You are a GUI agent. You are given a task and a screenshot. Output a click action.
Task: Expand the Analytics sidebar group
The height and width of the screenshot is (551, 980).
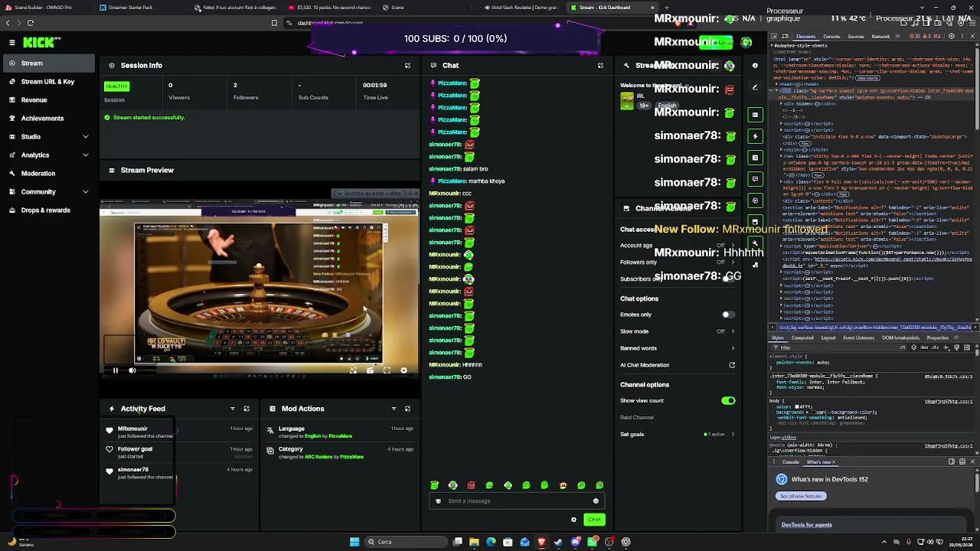[47, 155]
